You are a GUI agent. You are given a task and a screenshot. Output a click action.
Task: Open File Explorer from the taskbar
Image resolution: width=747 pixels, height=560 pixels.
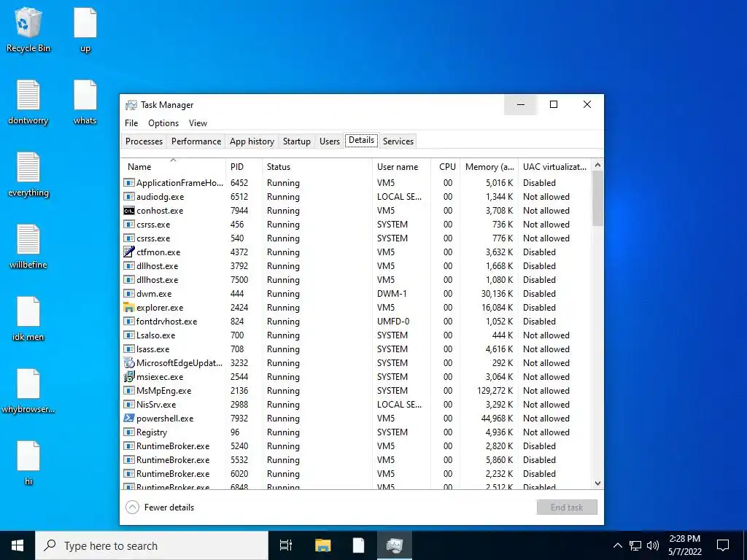pos(322,545)
